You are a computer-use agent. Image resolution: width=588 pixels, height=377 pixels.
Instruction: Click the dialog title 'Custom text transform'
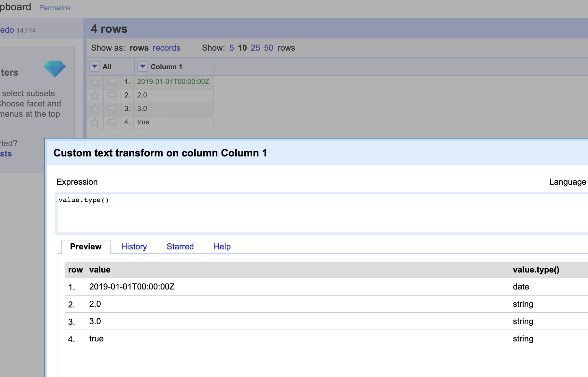point(160,153)
